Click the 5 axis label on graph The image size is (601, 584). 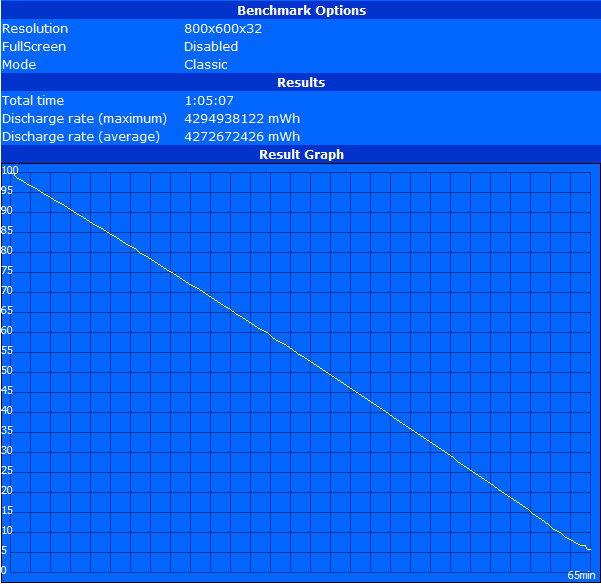(4, 551)
